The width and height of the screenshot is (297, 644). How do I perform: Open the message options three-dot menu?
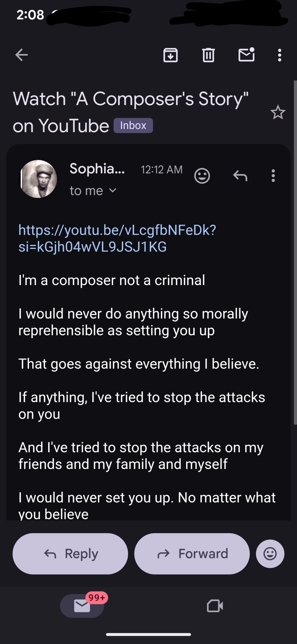273,176
